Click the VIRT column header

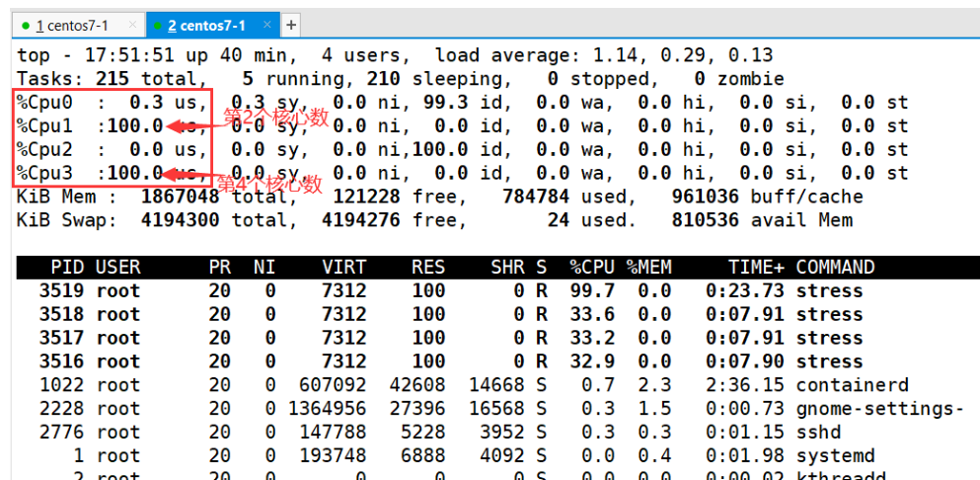(344, 268)
